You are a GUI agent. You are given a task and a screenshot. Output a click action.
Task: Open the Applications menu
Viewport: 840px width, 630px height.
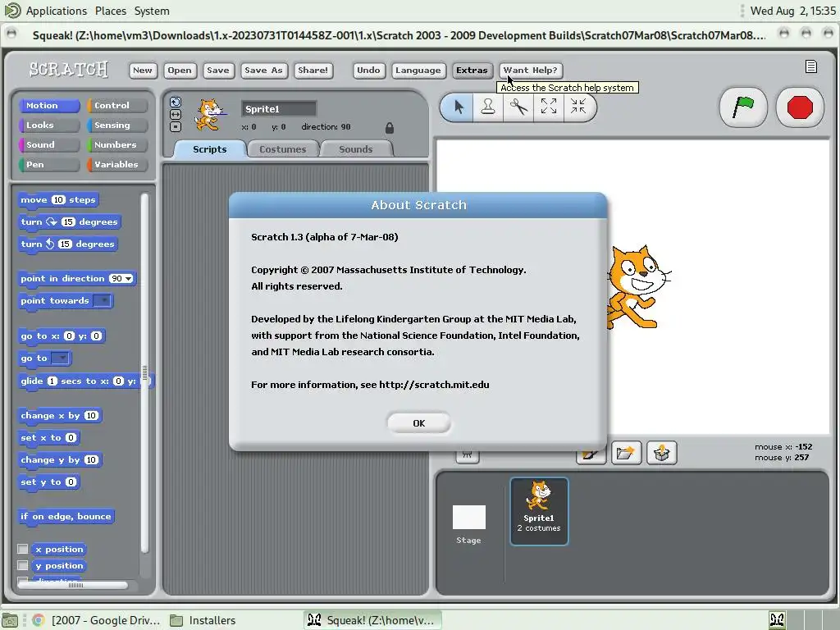click(57, 11)
